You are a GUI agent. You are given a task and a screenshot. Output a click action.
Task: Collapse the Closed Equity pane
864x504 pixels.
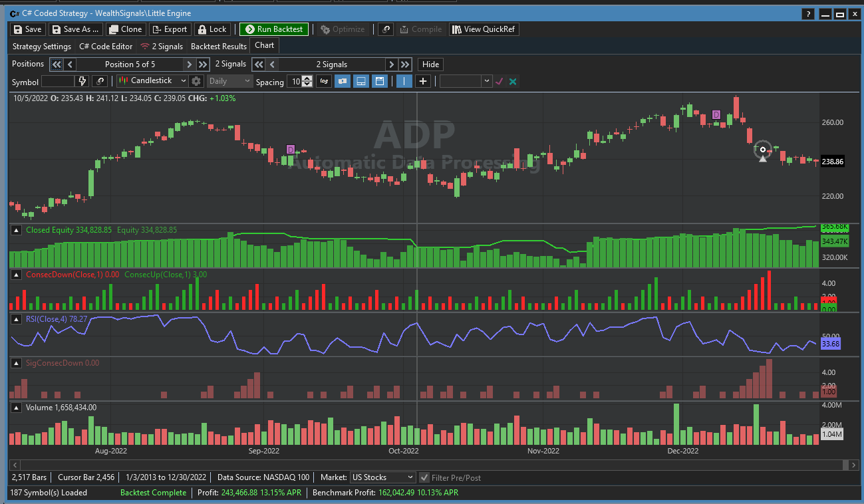pyautogui.click(x=17, y=230)
